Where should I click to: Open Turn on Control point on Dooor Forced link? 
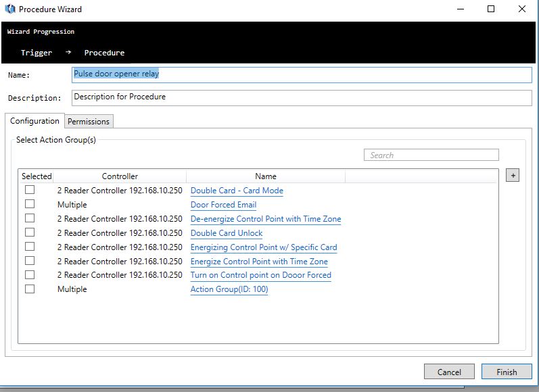tap(261, 275)
